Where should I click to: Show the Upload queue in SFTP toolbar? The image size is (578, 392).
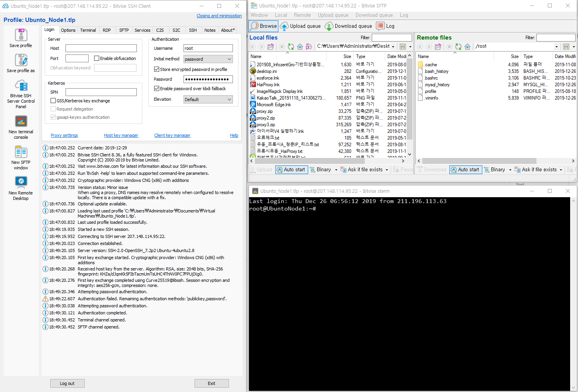(x=301, y=26)
